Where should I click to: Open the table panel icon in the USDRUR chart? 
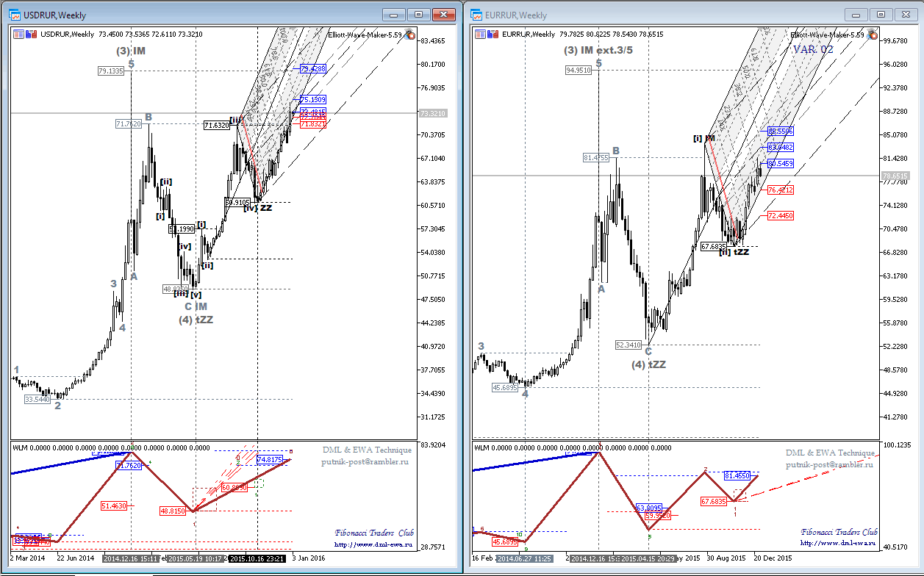click(18, 34)
